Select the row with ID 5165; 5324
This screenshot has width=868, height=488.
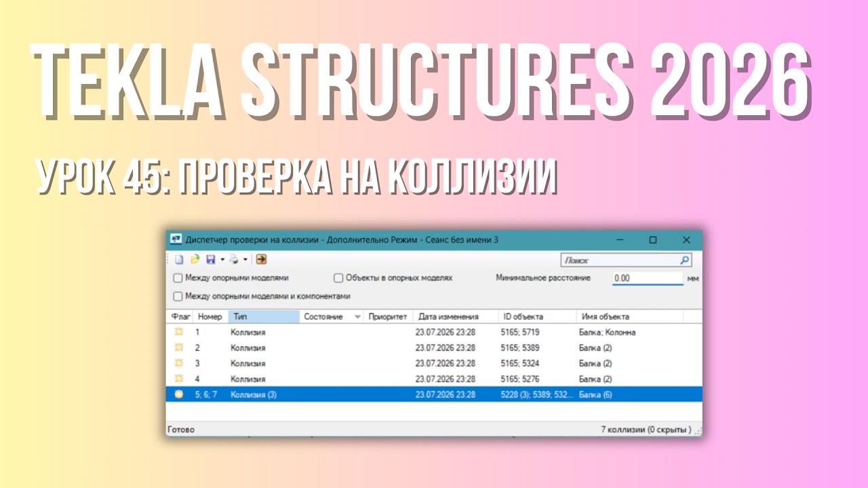434,363
